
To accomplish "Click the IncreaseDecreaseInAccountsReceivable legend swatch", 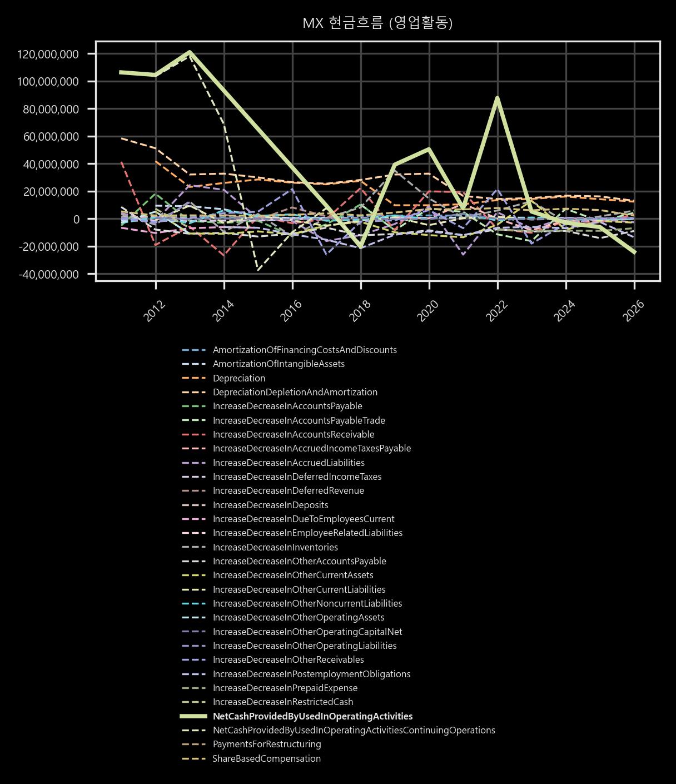I will tap(193, 435).
